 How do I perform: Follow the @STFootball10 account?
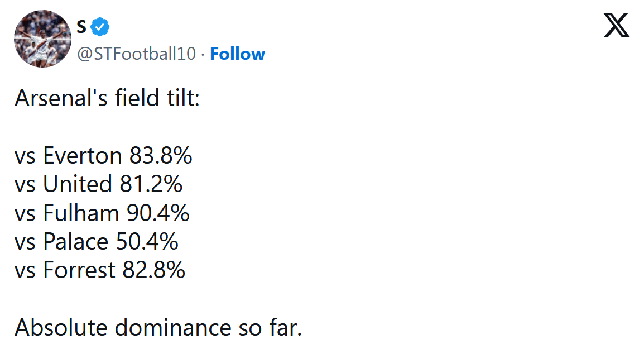coord(237,54)
